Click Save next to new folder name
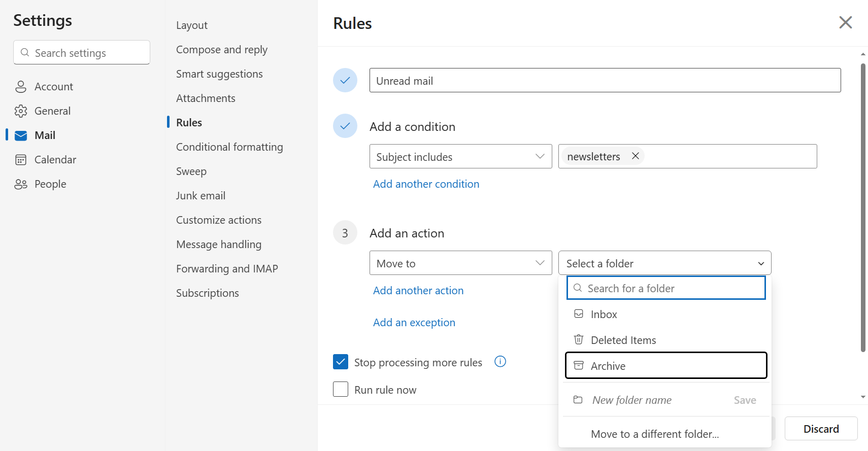This screenshot has height=451, width=868. tap(745, 400)
